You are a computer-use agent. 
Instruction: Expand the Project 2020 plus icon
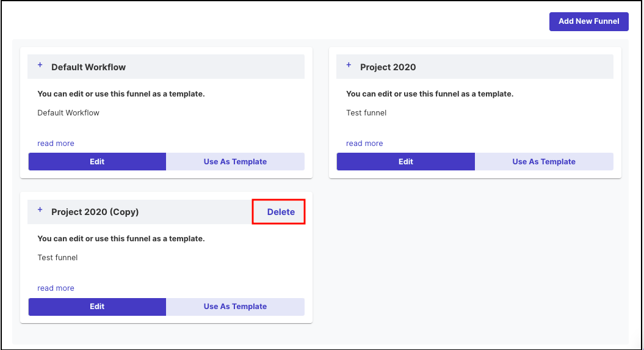click(x=349, y=65)
